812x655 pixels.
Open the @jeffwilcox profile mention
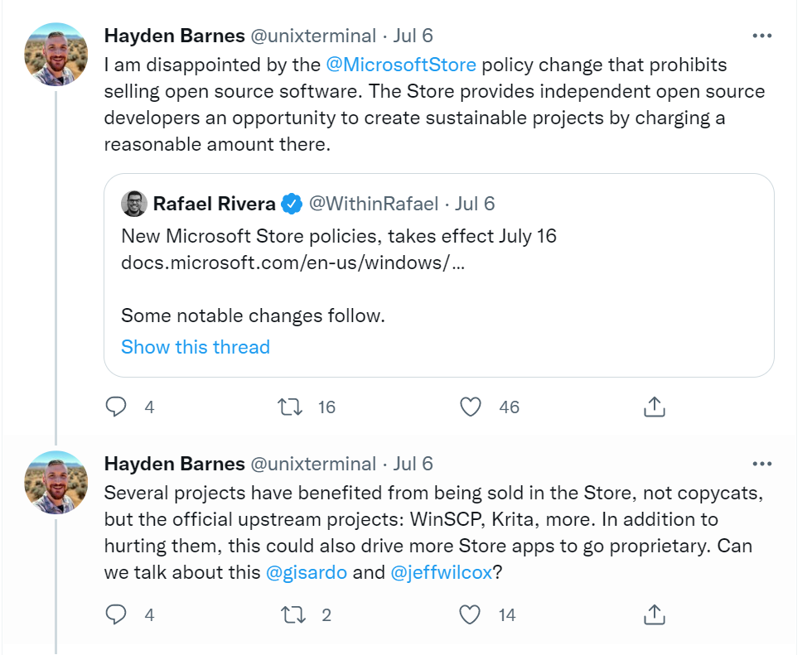[x=441, y=573]
